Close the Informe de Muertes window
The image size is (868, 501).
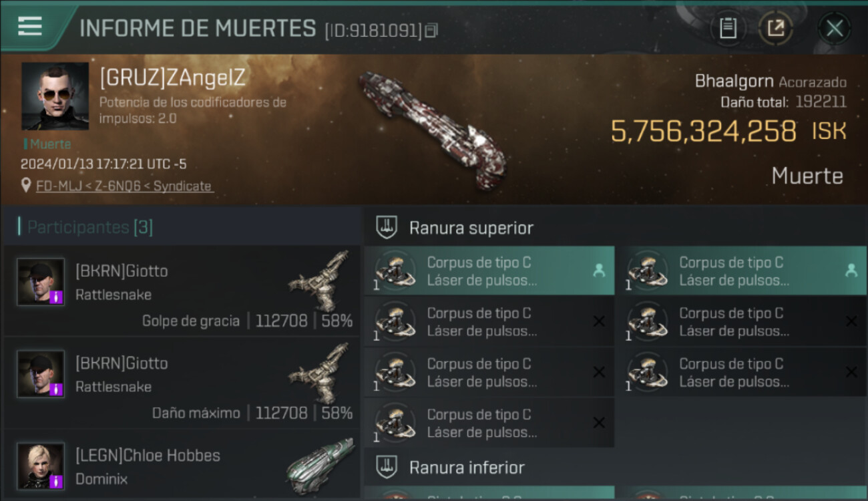(835, 28)
